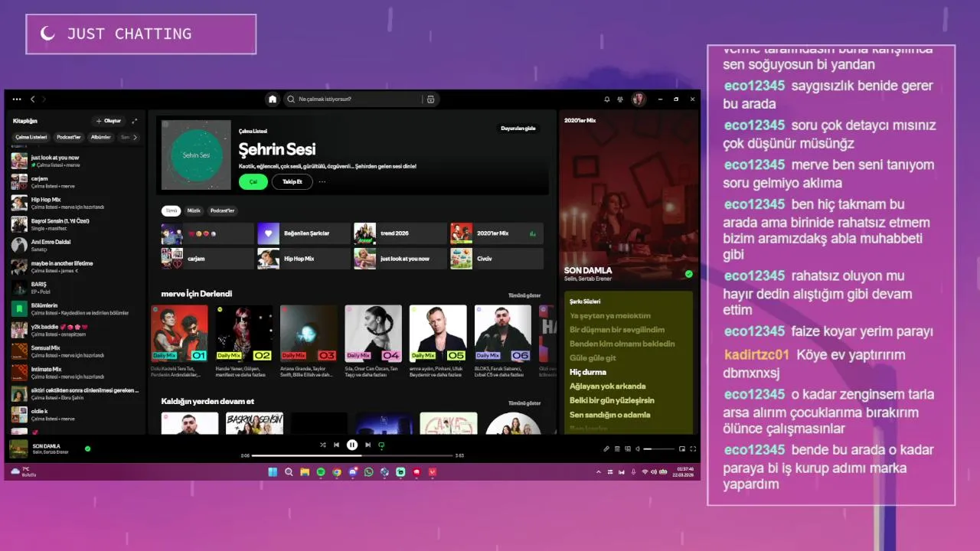980x551 pixels.
Task: Open the play queue icon
Action: pos(617,448)
